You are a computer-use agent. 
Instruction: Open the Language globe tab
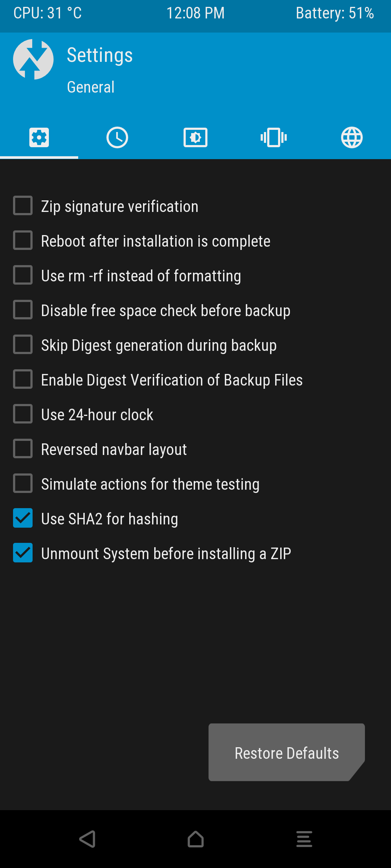pos(352,137)
